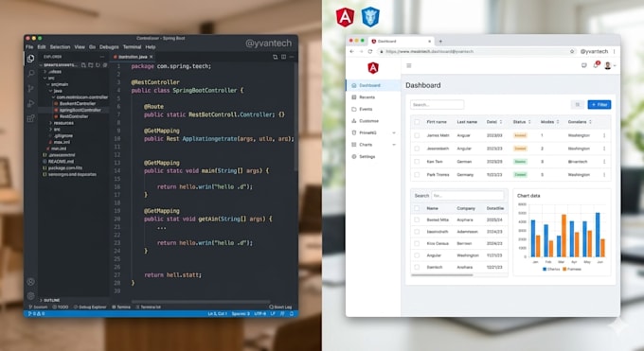Open the File menu in the editor
Image resolution: width=644 pixels, height=351 pixels.
[29, 47]
